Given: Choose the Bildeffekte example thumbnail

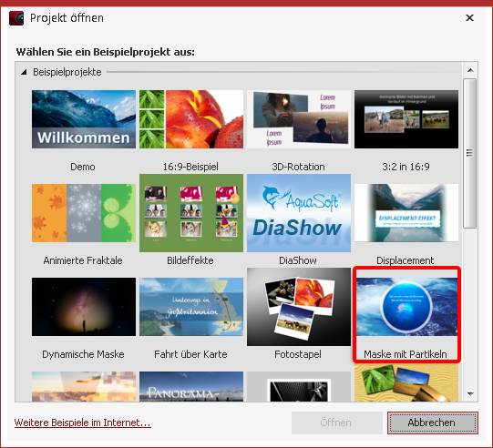Looking at the screenshot, I should coord(191,213).
